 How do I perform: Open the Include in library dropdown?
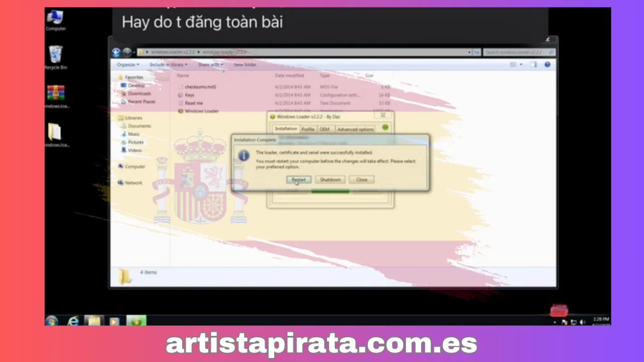coord(168,65)
